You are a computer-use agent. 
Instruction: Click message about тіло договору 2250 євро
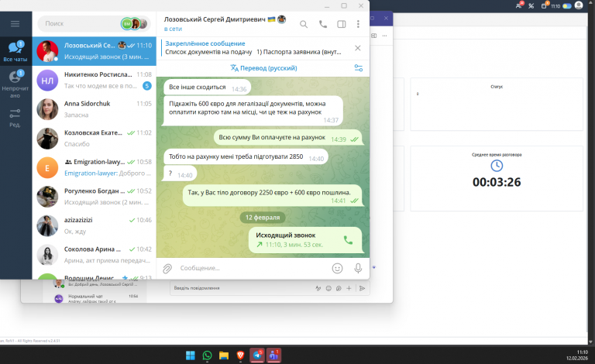point(272,196)
